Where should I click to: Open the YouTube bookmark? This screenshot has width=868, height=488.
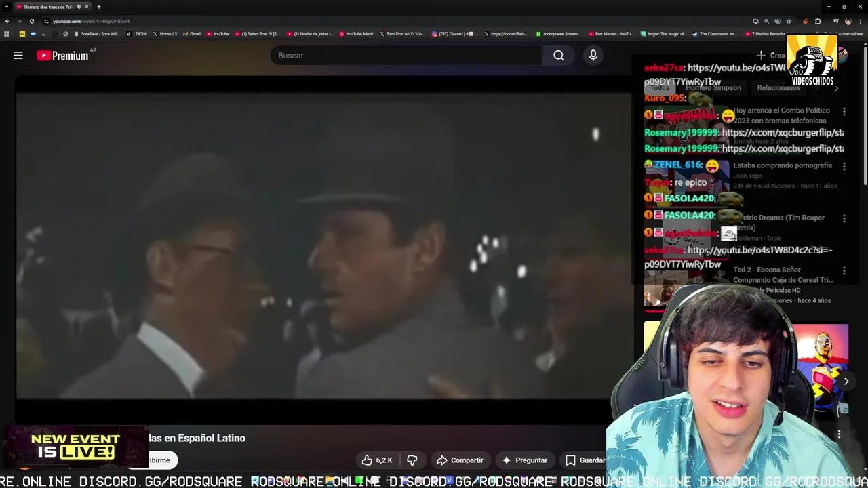[218, 33]
